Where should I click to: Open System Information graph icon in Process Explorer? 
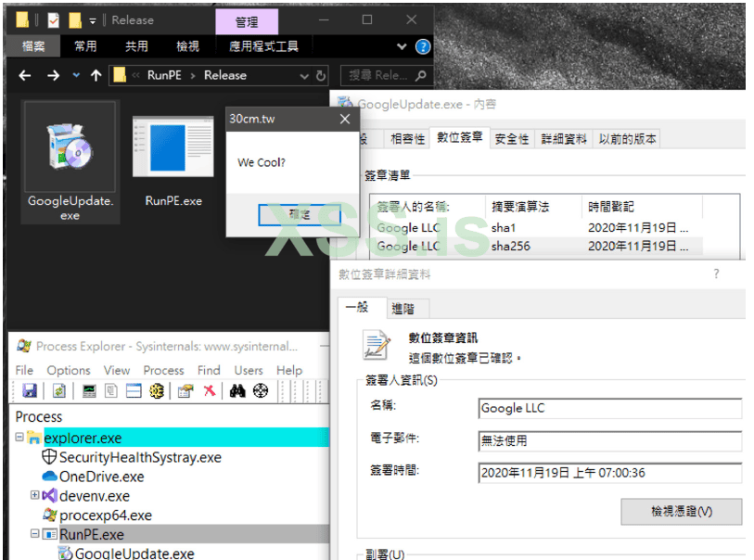tap(89, 391)
